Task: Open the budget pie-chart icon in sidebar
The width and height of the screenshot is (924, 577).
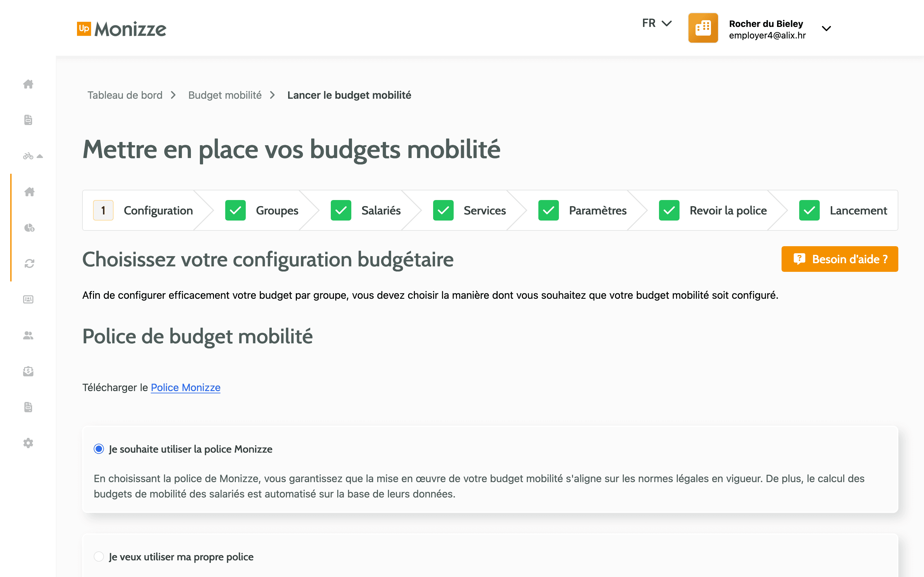Action: point(30,228)
